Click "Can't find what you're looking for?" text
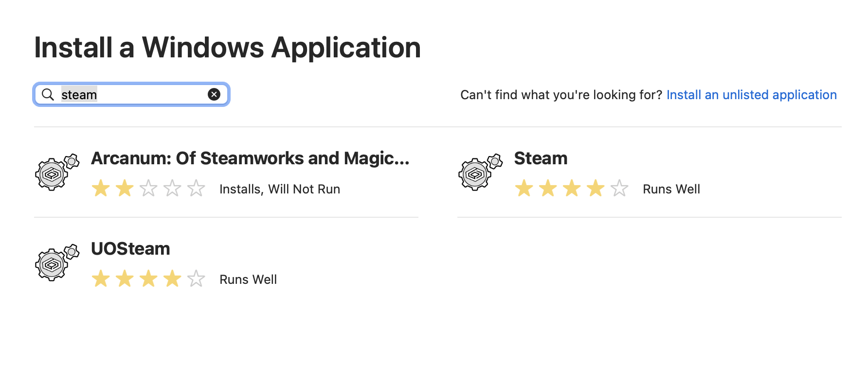This screenshot has height=383, width=868. point(561,95)
